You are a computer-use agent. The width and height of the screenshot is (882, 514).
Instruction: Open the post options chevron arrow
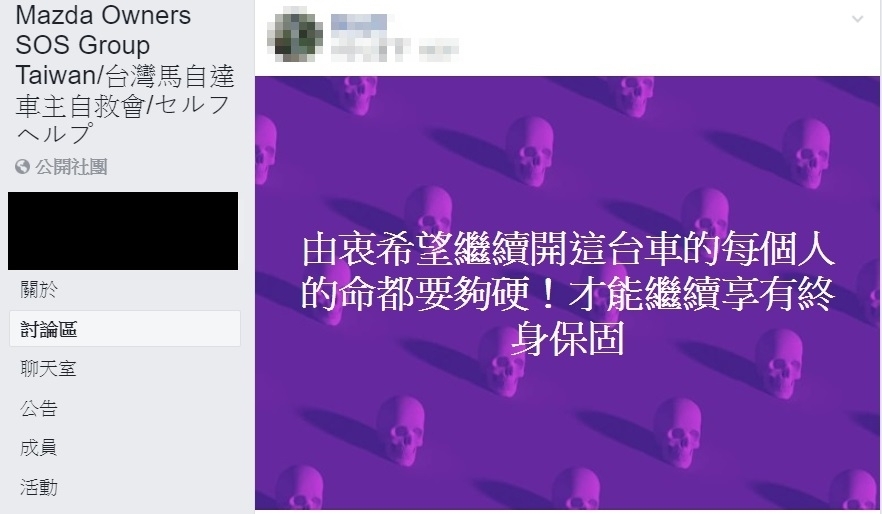click(857, 19)
